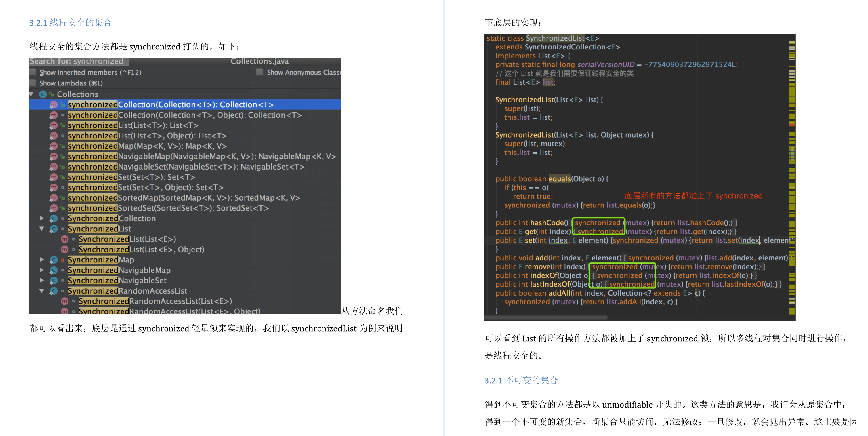Expand the SynchronizedNavigableMap class node

(x=42, y=270)
